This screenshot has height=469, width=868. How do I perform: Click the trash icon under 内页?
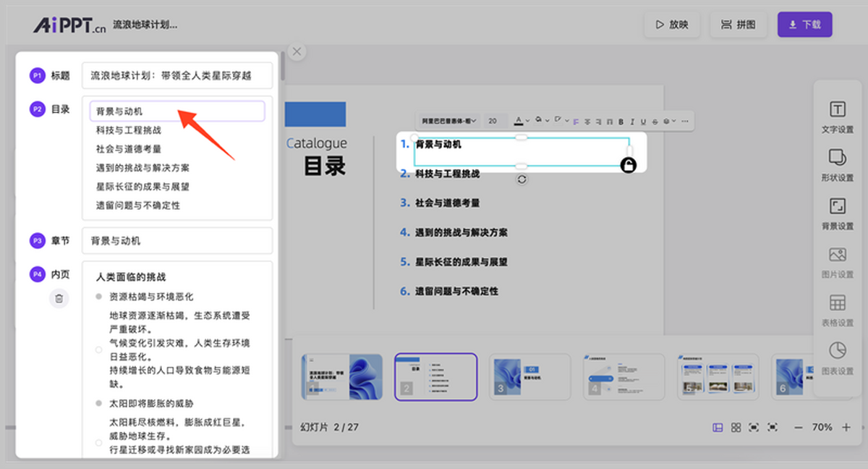tap(59, 298)
